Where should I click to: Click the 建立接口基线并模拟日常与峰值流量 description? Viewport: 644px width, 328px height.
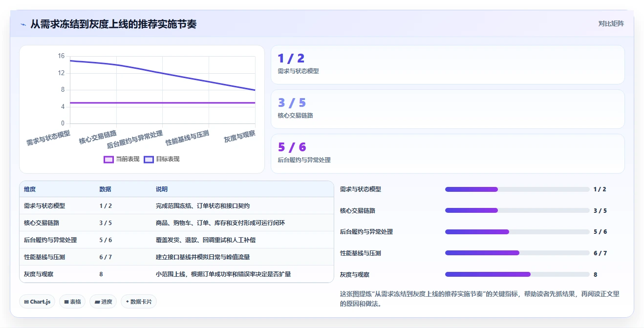(203, 257)
